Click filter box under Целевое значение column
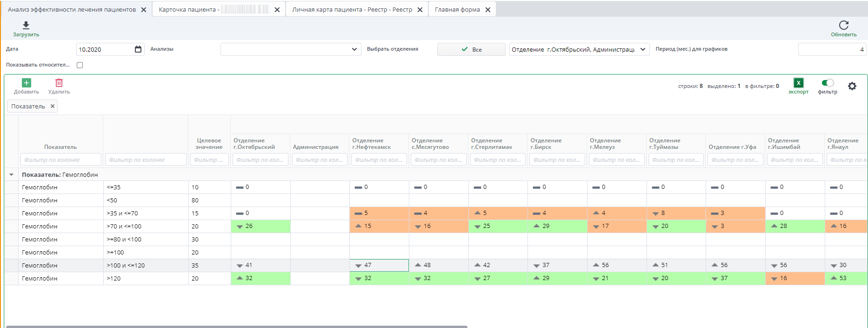This screenshot has width=868, height=328. tap(209, 160)
